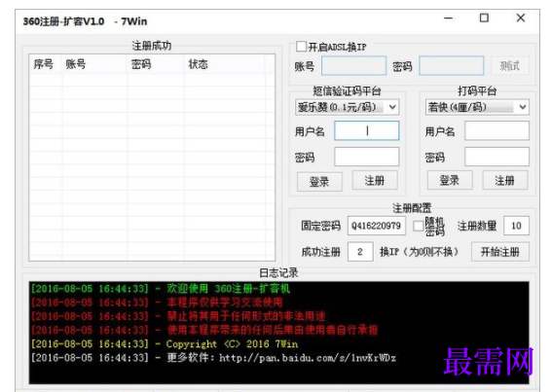The height and width of the screenshot is (392, 552).
Task: Click the log line with pan.baidu.com link
Action: [213, 358]
